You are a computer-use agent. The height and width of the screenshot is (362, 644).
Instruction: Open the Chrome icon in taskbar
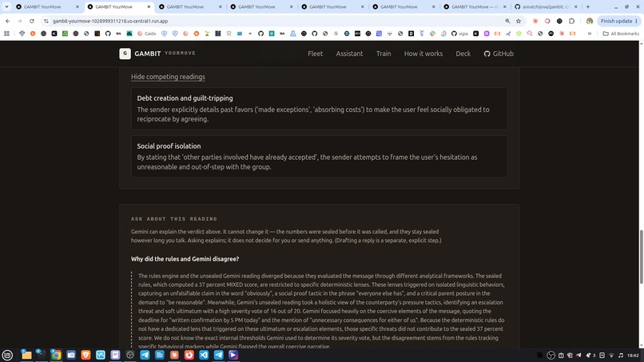(56, 355)
